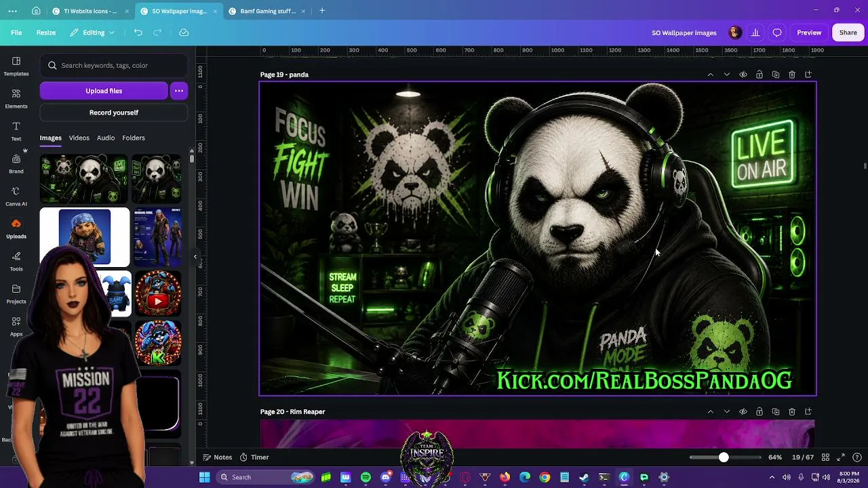Click the Page 19 - panda title

coord(284,75)
